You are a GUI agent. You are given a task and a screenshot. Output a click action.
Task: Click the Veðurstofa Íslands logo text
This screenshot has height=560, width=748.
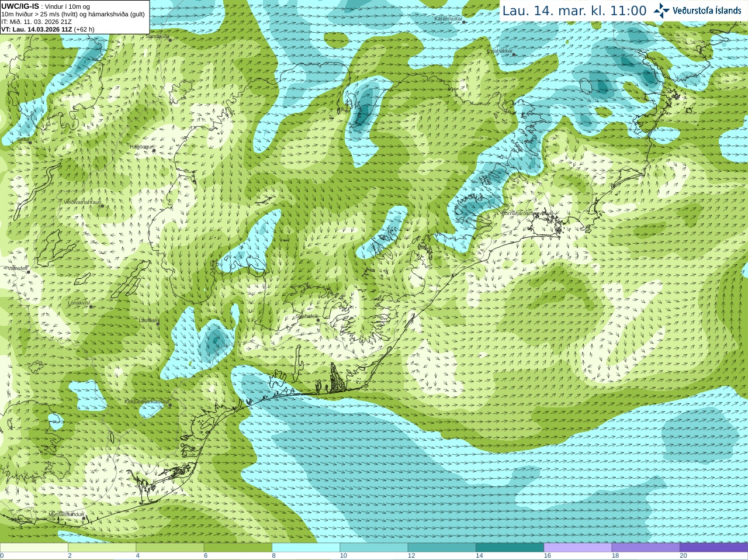pyautogui.click(x=707, y=11)
